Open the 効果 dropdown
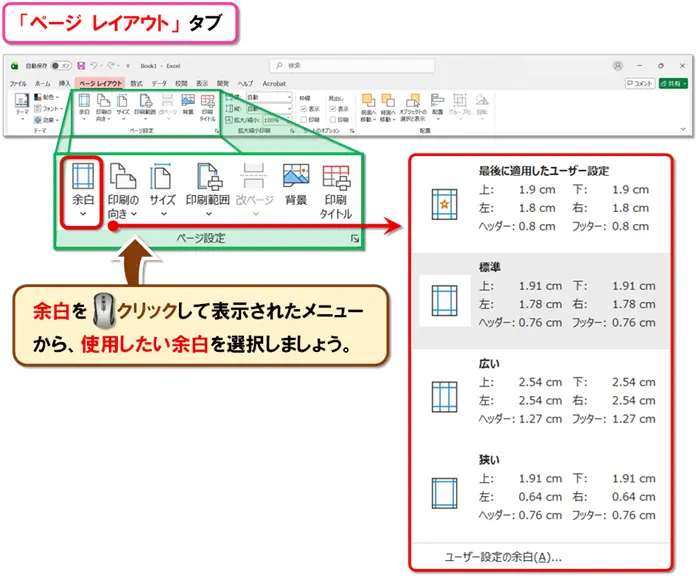700x580 pixels. pos(46,120)
